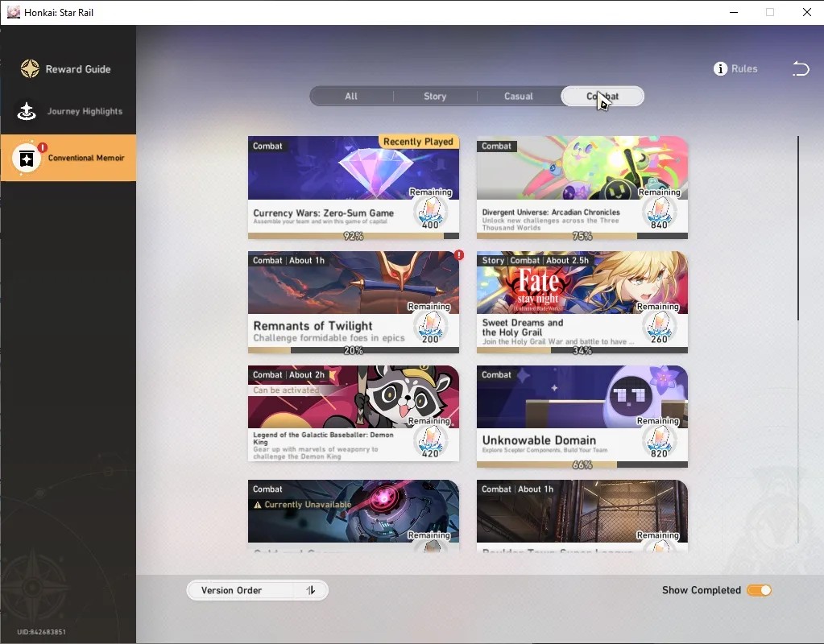
Task: Click the return back arrow icon
Action: (x=801, y=68)
